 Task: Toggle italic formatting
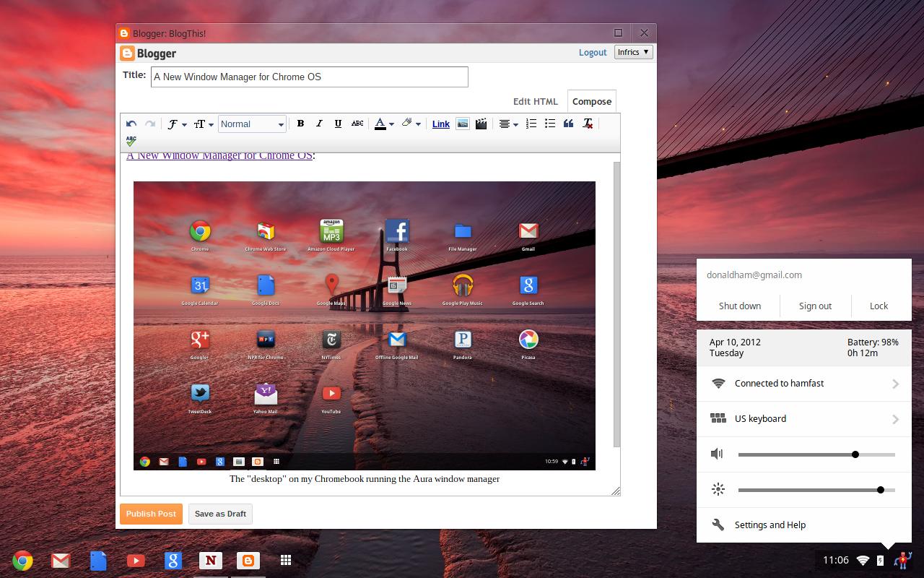coord(319,124)
